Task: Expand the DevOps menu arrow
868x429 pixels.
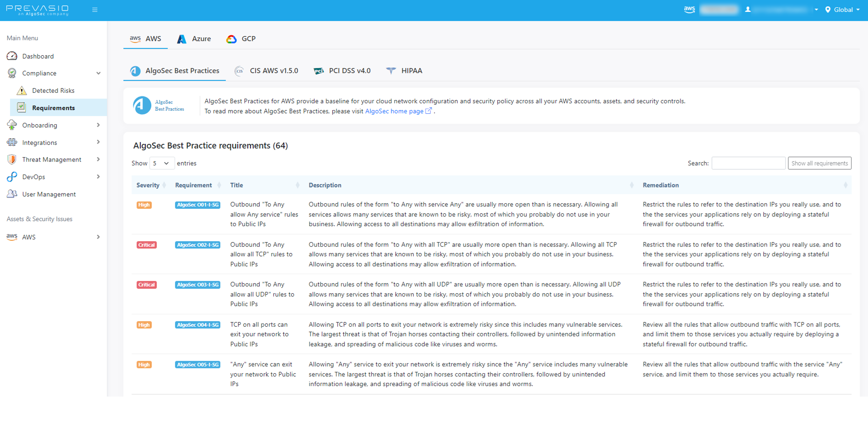Action: point(98,177)
